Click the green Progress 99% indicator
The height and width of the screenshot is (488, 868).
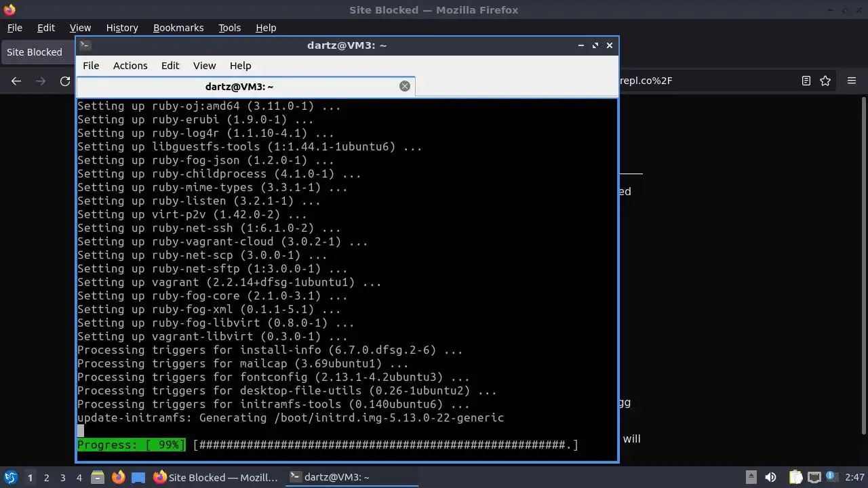[132, 445]
